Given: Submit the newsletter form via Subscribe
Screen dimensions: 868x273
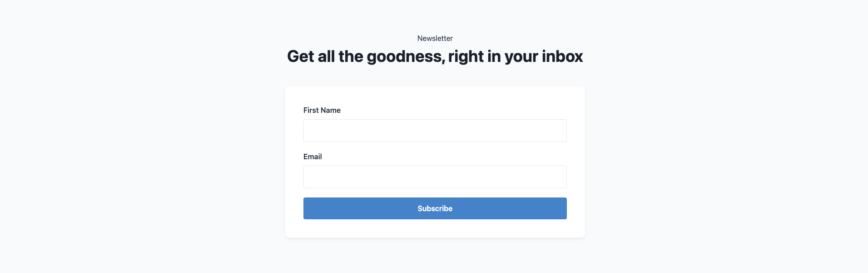Looking at the screenshot, I should (x=435, y=208).
